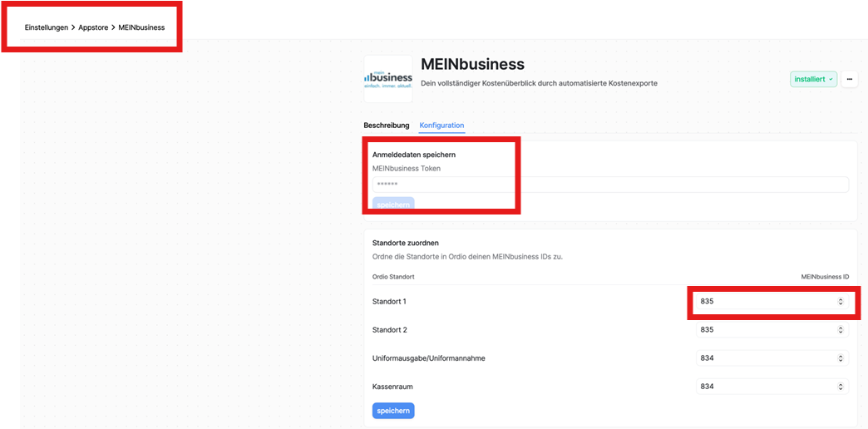
Task: Go to Appstore breadcrumb
Action: click(x=94, y=27)
